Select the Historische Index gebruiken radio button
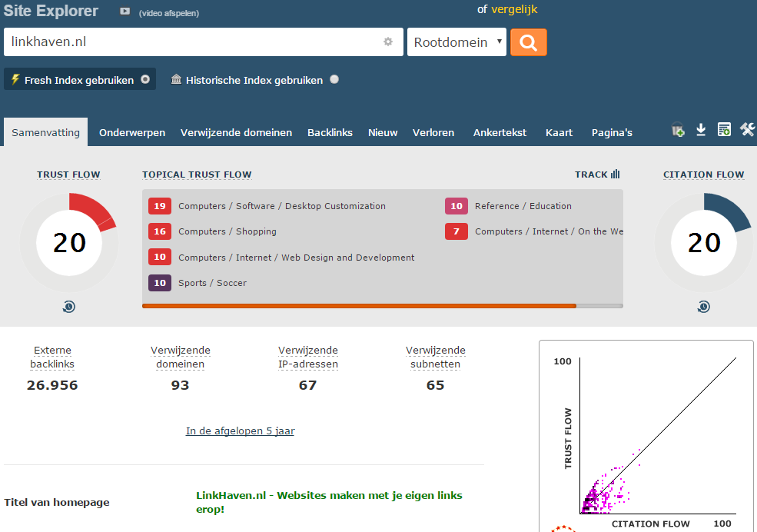This screenshot has width=757, height=532. click(x=334, y=79)
